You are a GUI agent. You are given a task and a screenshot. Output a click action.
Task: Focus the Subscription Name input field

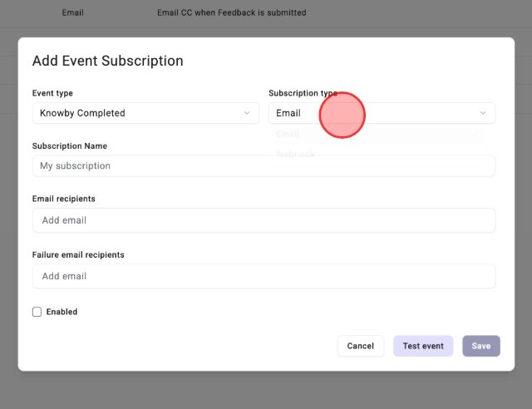point(264,166)
